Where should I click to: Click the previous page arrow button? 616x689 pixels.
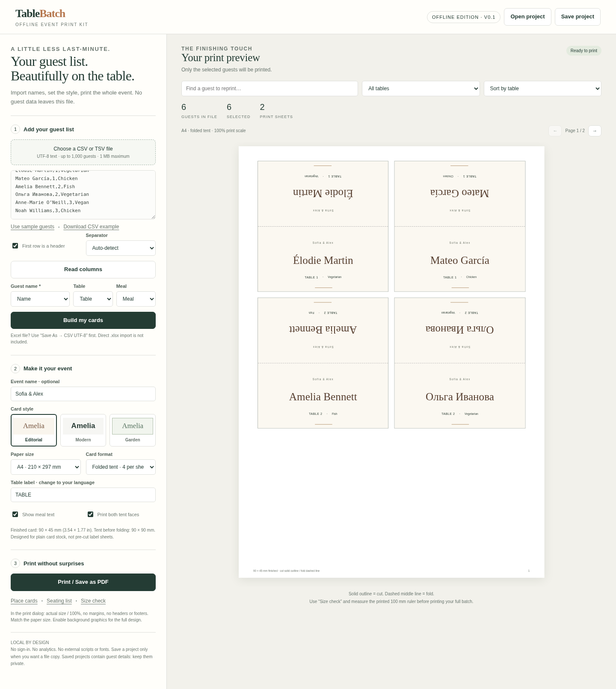[555, 131]
